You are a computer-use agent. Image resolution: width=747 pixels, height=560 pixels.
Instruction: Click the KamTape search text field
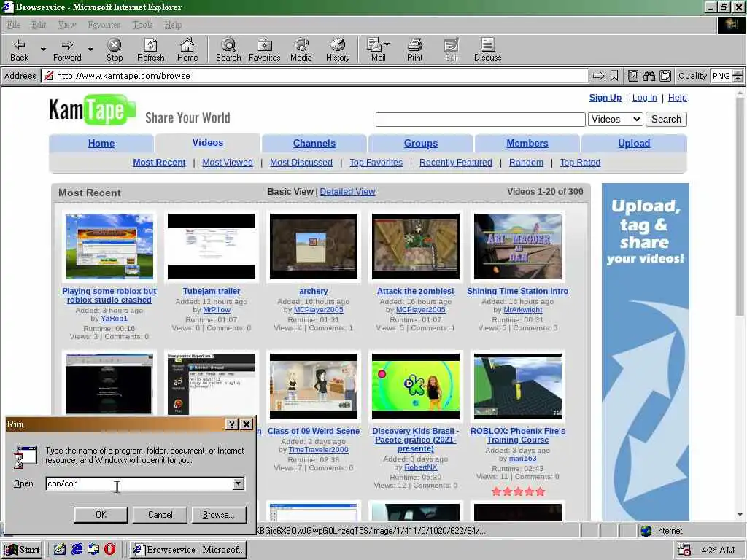480,120
